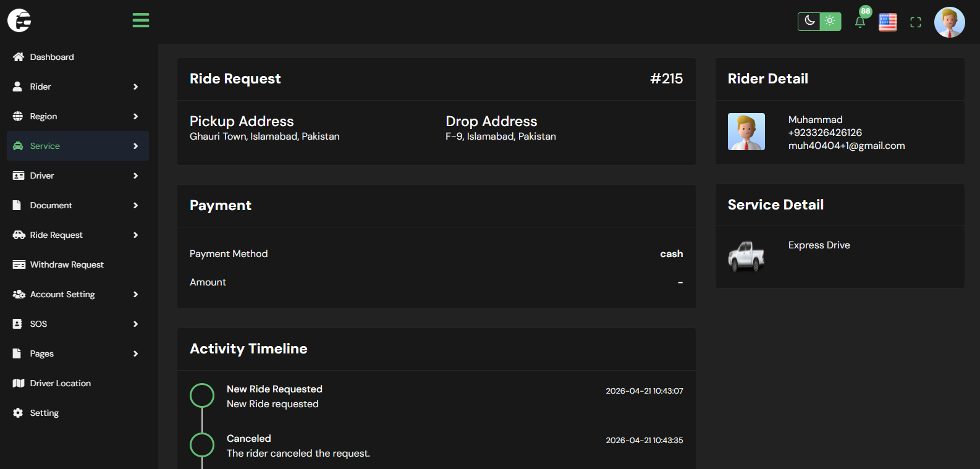This screenshot has height=469, width=980.
Task: Click the rider's avatar in Rider Detail
Action: (x=746, y=132)
